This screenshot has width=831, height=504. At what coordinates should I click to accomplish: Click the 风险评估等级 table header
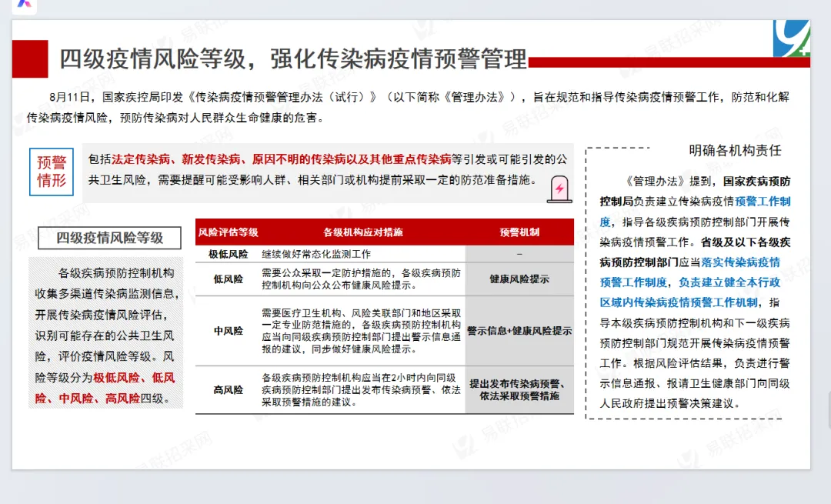(x=228, y=232)
